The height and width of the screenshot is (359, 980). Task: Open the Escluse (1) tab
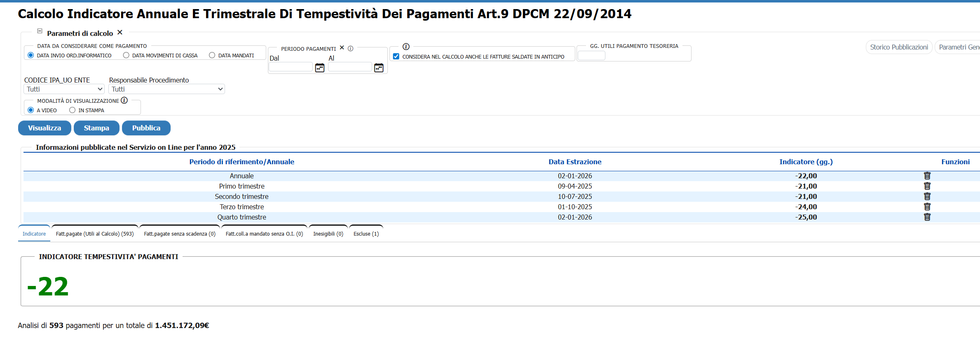[366, 234]
